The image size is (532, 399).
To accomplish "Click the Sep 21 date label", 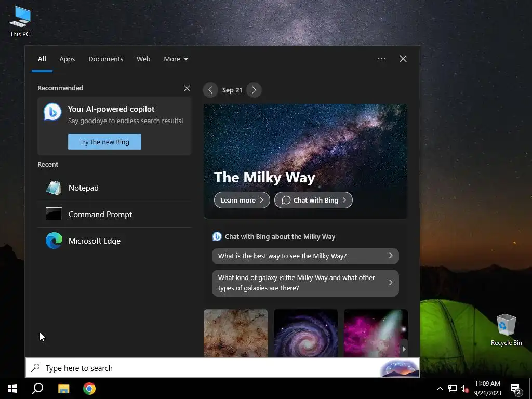I will click(x=232, y=90).
